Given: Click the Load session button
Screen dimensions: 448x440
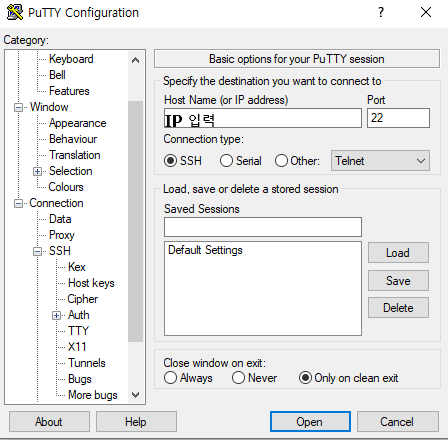Looking at the screenshot, I should coord(398,253).
